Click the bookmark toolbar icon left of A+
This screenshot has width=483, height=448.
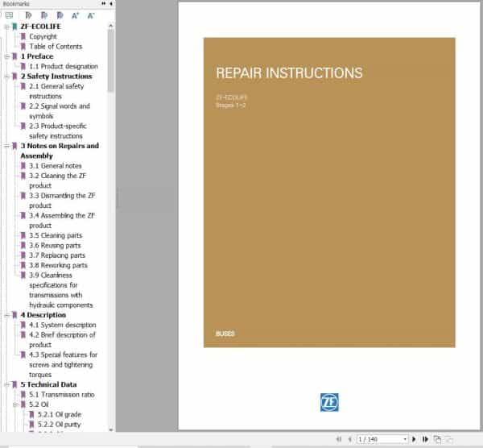pyautogui.click(x=60, y=15)
